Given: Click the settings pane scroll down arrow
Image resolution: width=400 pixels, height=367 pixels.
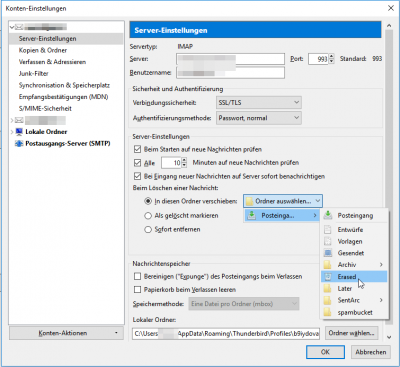Looking at the screenshot, I should click(x=389, y=337).
